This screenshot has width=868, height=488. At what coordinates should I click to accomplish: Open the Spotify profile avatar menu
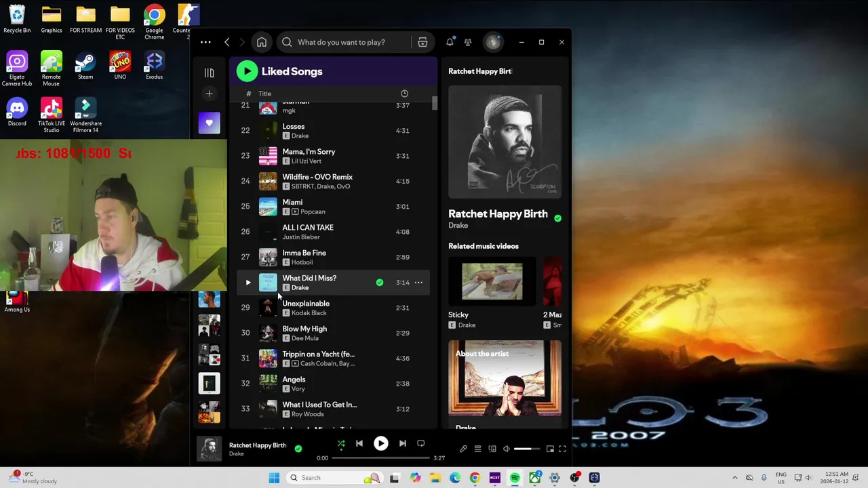click(493, 42)
